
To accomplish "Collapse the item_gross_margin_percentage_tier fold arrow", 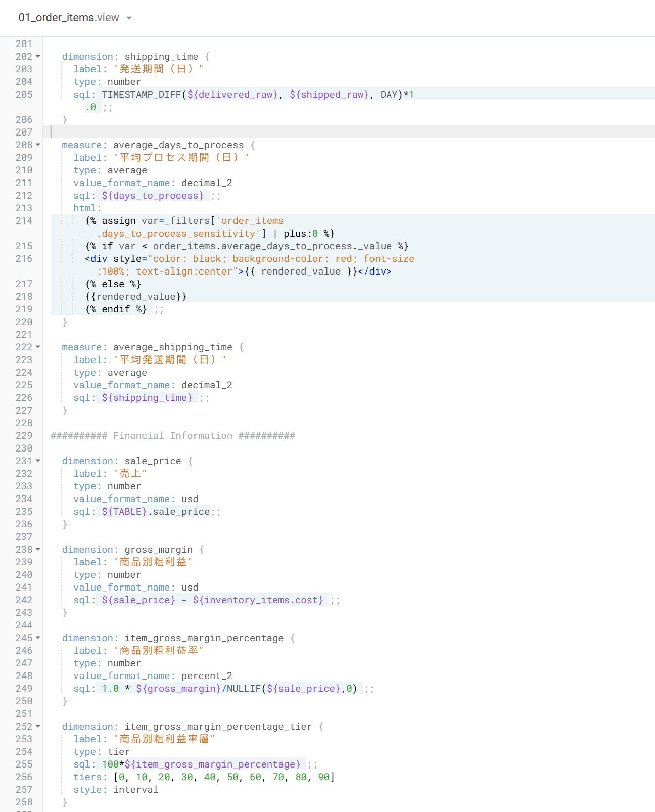I will click(x=38, y=726).
